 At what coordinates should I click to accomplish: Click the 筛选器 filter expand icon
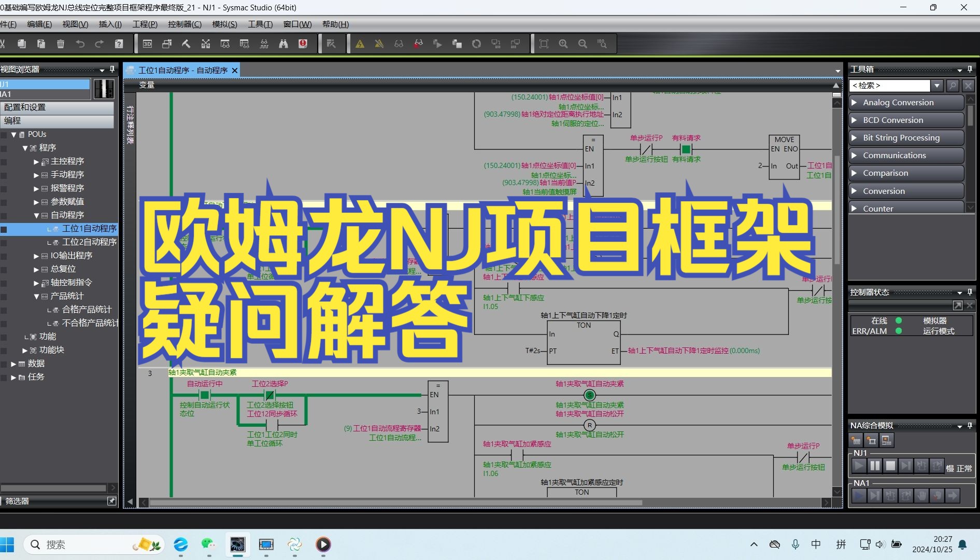[111, 501]
